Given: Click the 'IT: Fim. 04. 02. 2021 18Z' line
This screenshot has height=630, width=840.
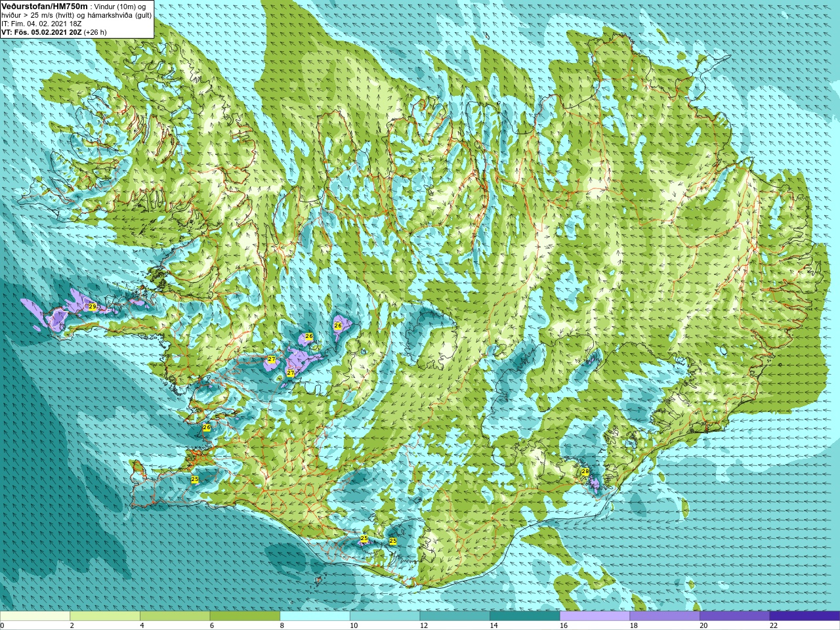Looking at the screenshot, I should tap(41, 24).
